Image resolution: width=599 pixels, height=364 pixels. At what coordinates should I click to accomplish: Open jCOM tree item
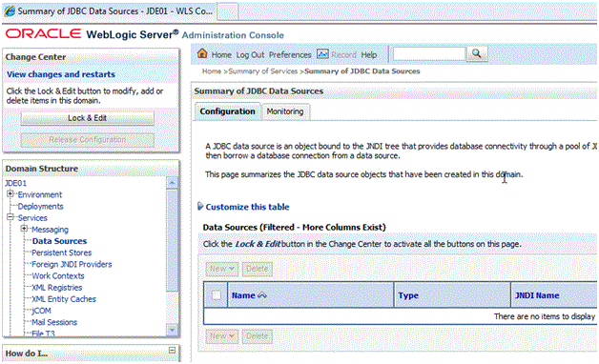pos(41,311)
